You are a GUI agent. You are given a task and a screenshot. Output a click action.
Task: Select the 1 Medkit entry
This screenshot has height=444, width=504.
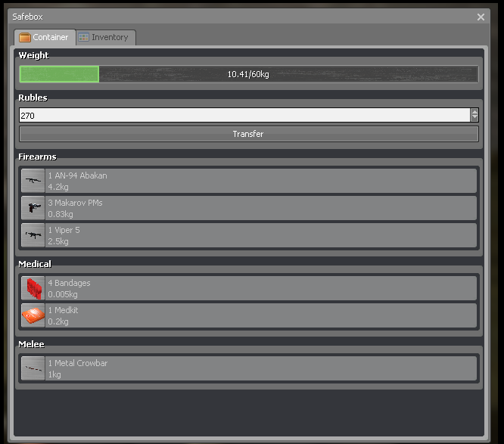pyautogui.click(x=249, y=315)
